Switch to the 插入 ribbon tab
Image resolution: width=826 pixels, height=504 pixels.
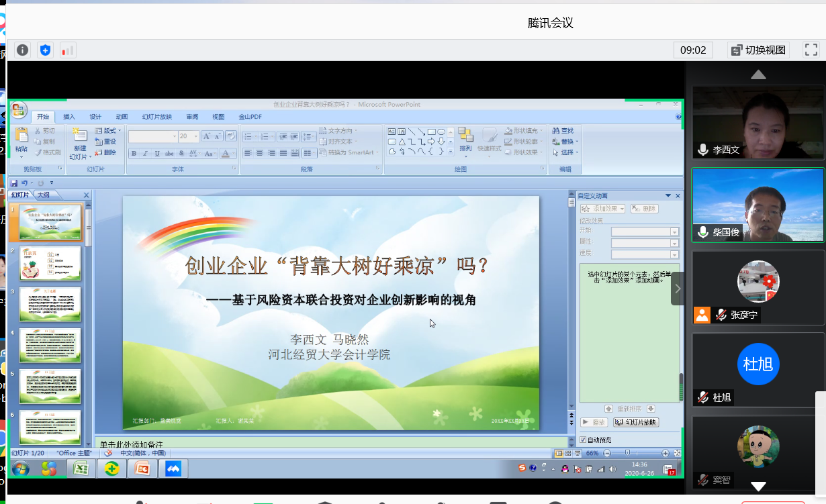(69, 117)
